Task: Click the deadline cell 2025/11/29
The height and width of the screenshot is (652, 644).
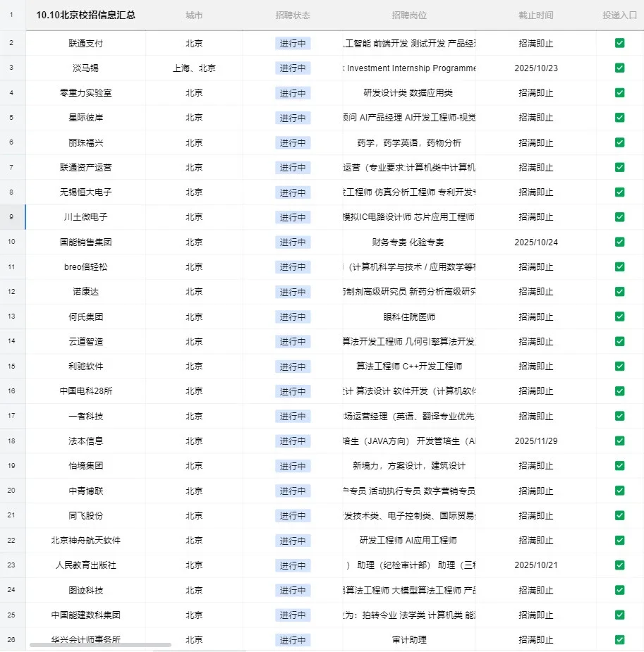Action: [x=536, y=441]
